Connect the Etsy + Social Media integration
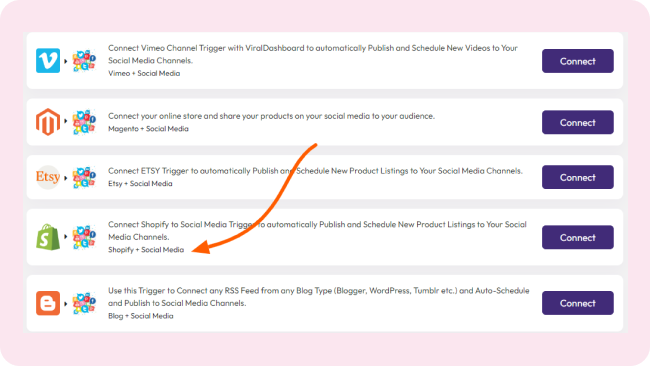This screenshot has height=366, width=650. 577,177
